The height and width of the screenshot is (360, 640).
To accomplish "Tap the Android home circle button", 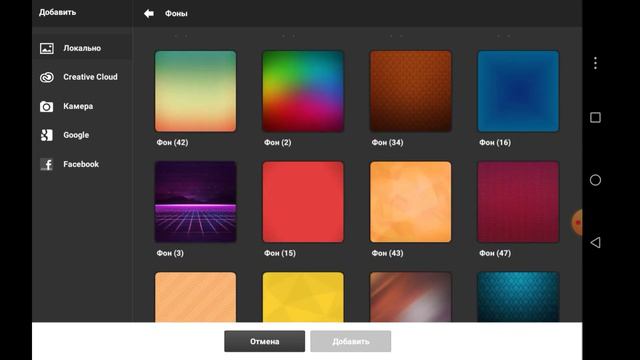I will 596,180.
